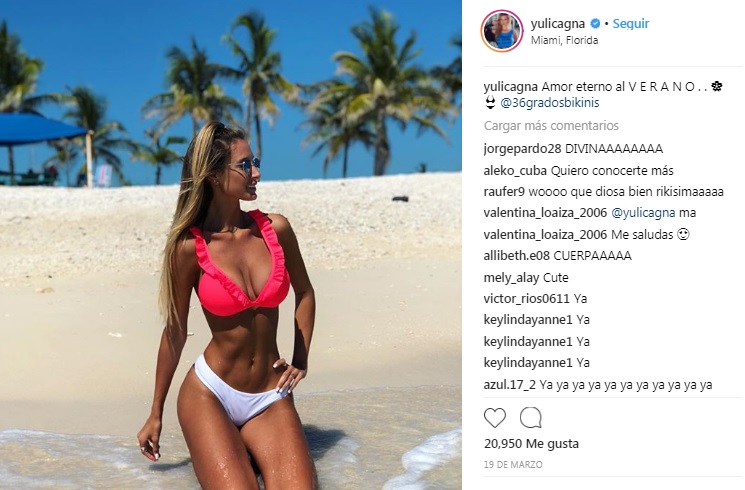This screenshot has height=490, width=745.
Task: Open the @yulicagna mention in comments
Action: pos(643,213)
